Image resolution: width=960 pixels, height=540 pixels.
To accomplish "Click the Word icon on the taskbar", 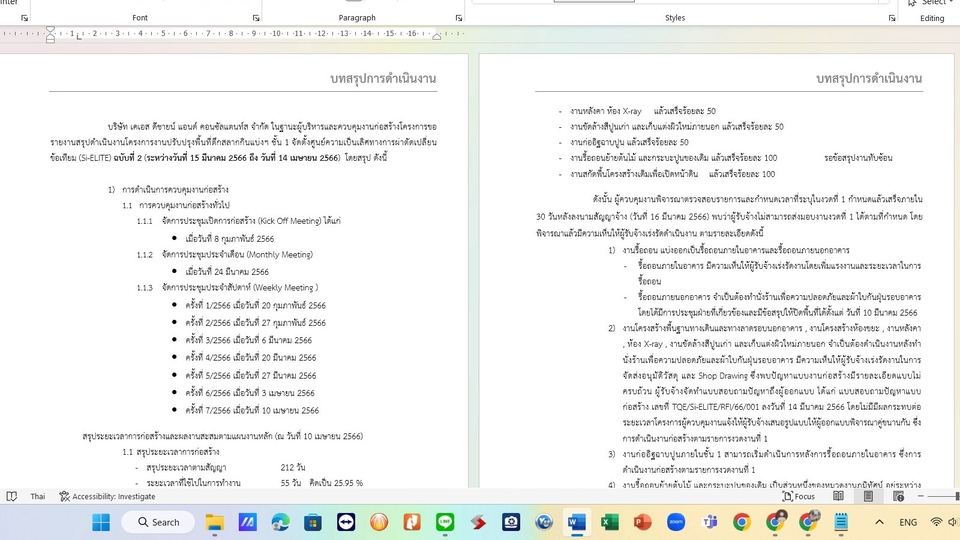I will click(x=577, y=522).
